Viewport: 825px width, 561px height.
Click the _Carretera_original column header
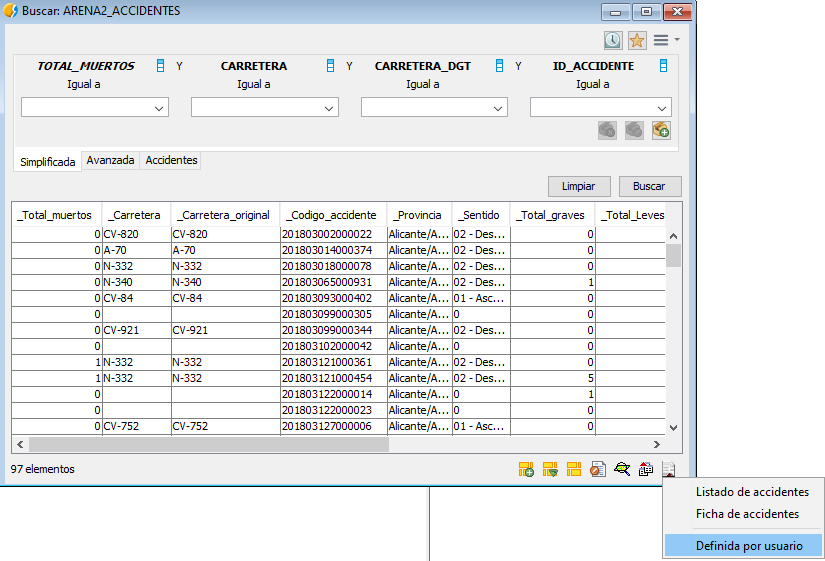pos(225,215)
